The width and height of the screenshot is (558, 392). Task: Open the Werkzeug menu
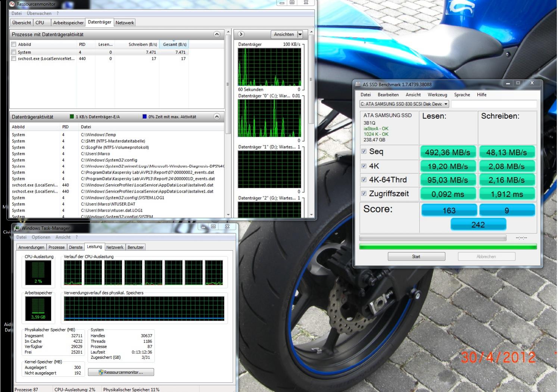click(437, 95)
